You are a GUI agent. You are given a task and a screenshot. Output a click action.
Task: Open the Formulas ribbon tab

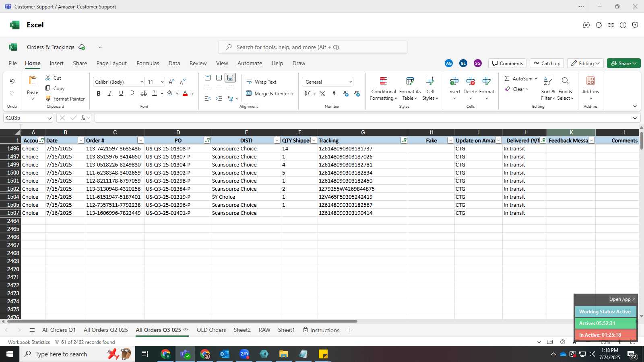(148, 63)
